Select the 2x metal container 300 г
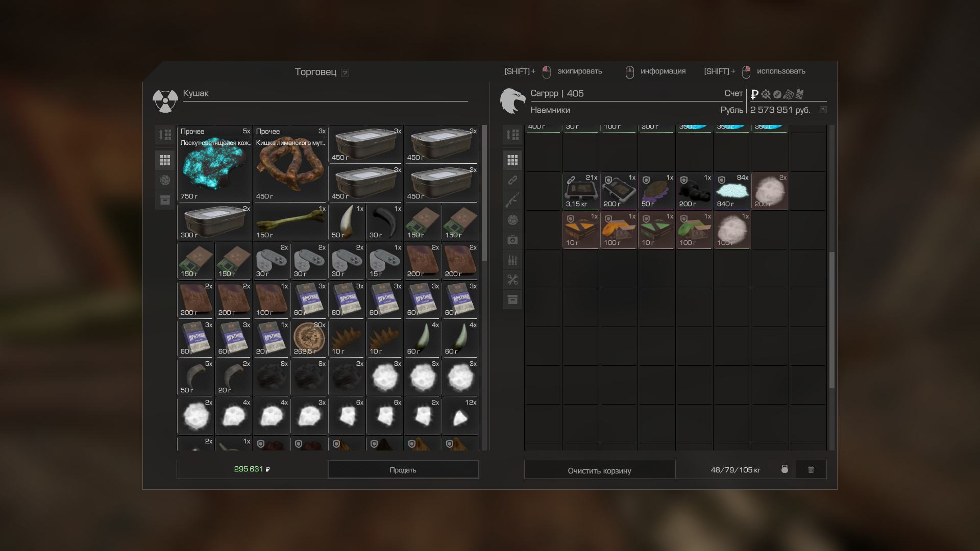 click(x=215, y=222)
